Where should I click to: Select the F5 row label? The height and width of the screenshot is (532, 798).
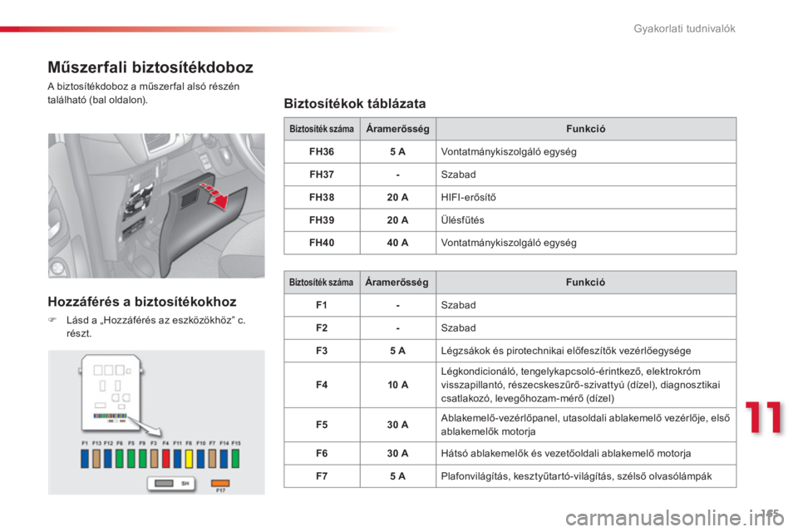322,425
